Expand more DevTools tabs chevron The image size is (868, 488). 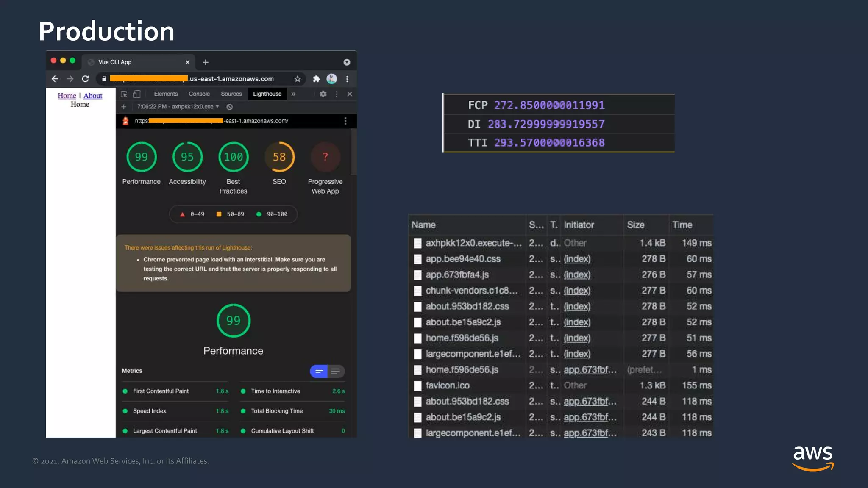(293, 94)
